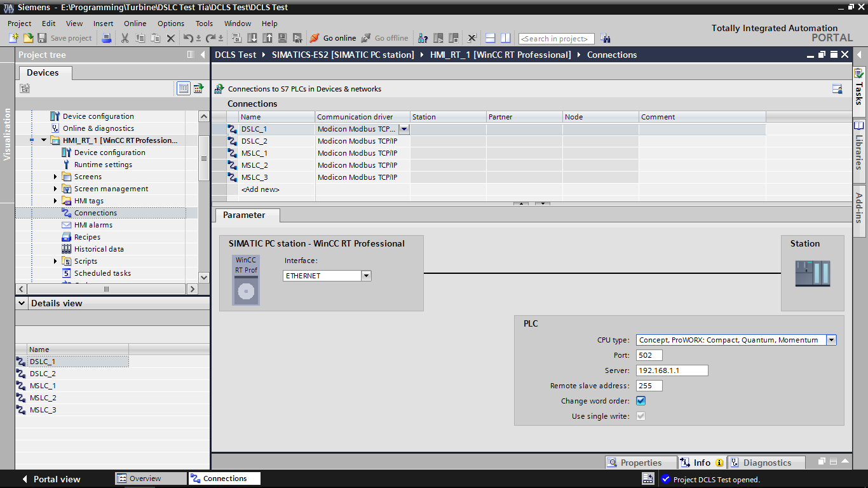868x488 pixels.
Task: Click the Start runtime (RT) toolbar icon
Action: click(296, 38)
